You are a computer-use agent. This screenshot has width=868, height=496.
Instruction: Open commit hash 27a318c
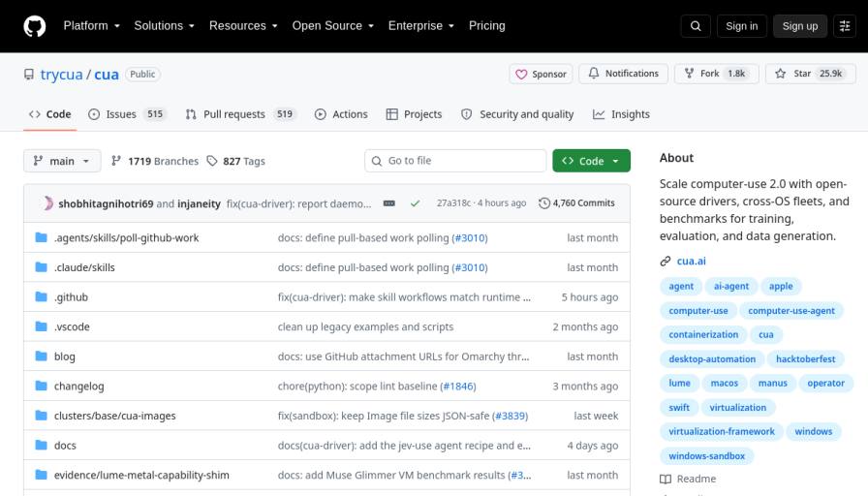[x=453, y=203]
